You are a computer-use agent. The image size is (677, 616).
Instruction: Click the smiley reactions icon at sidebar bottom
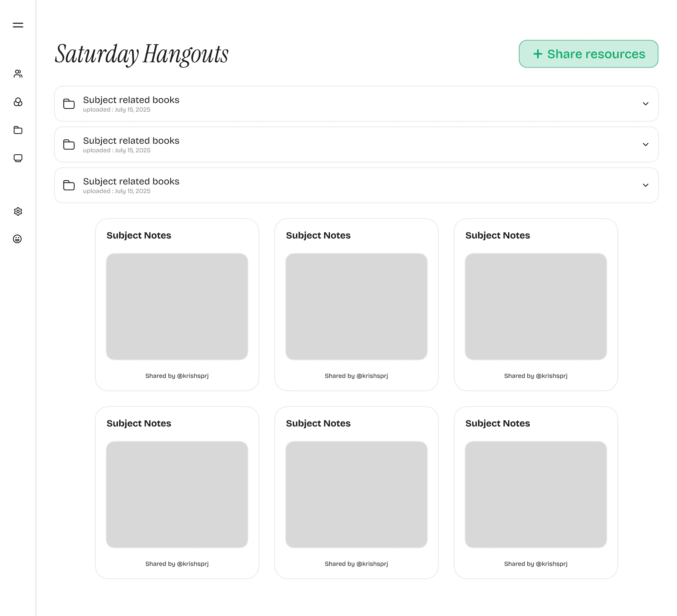[x=18, y=239]
